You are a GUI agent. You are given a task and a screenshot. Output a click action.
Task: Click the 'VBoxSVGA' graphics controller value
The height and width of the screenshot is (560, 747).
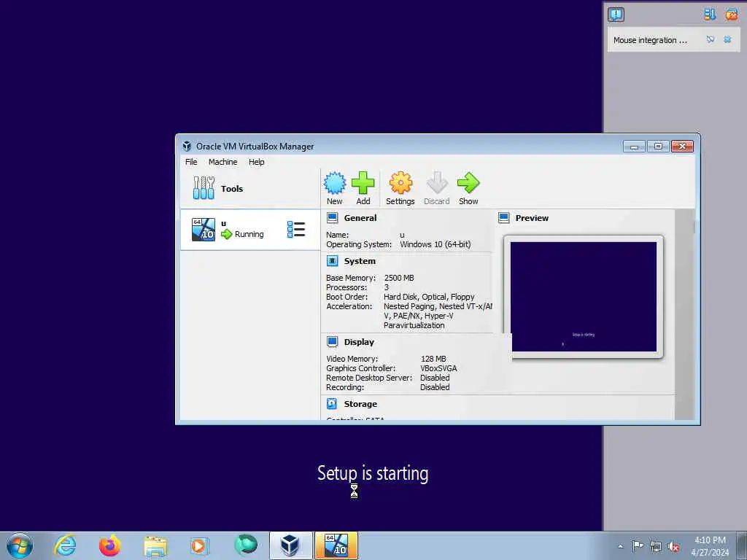pyautogui.click(x=438, y=368)
